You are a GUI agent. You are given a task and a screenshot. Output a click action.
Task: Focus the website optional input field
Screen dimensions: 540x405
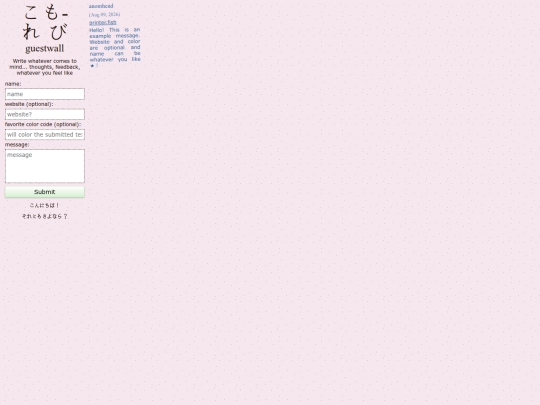pos(45,114)
